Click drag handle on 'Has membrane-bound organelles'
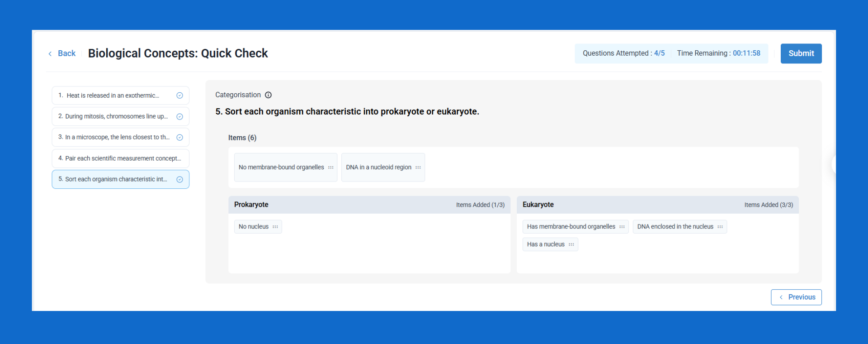Viewport: 868px width, 344px height. click(x=622, y=227)
